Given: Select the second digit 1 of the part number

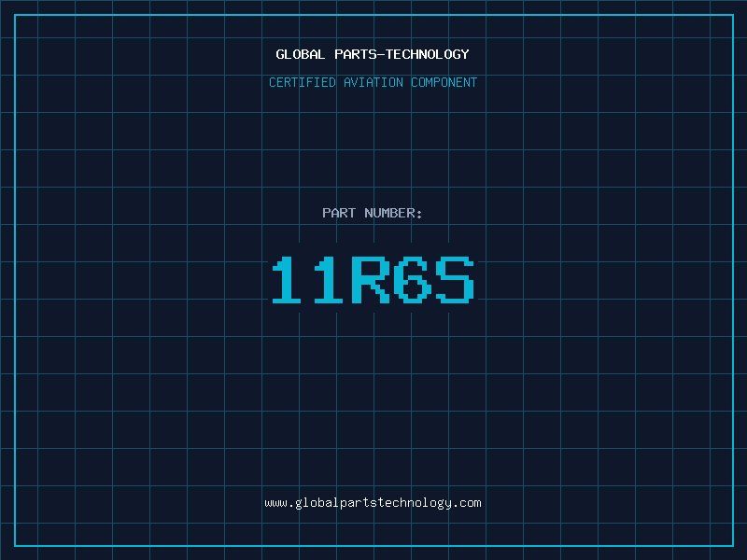Looking at the screenshot, I should [x=331, y=280].
